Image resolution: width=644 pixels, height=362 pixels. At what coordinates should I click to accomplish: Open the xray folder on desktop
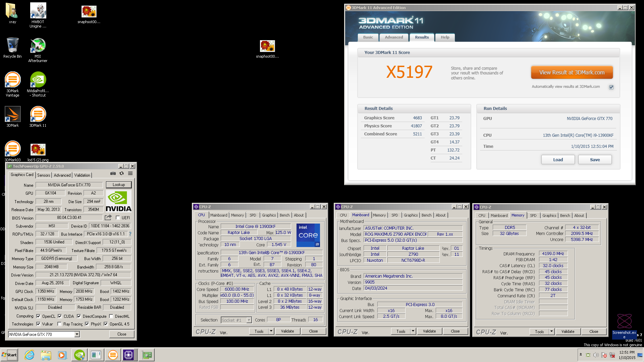click(12, 13)
